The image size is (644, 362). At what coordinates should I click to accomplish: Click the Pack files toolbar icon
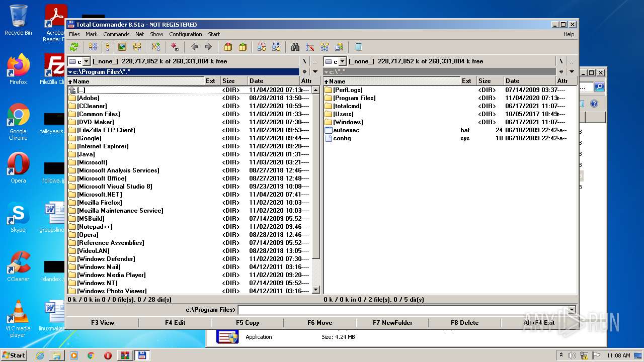pyautogui.click(x=228, y=47)
